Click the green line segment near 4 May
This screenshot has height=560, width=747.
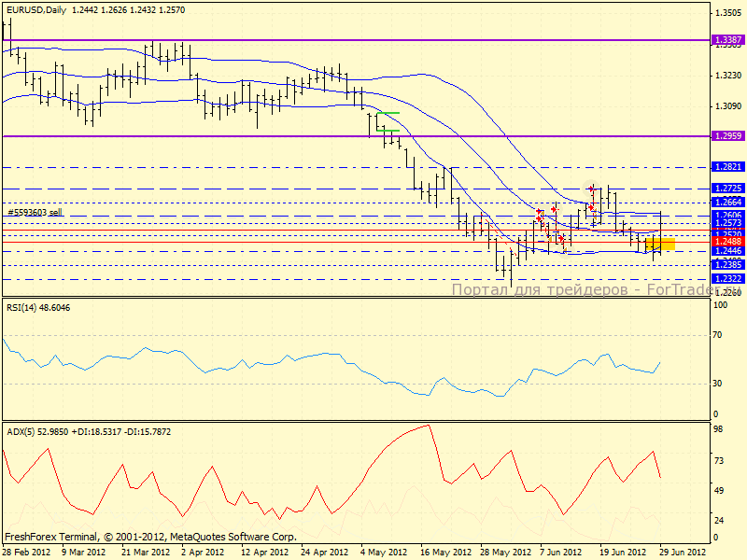[388, 113]
